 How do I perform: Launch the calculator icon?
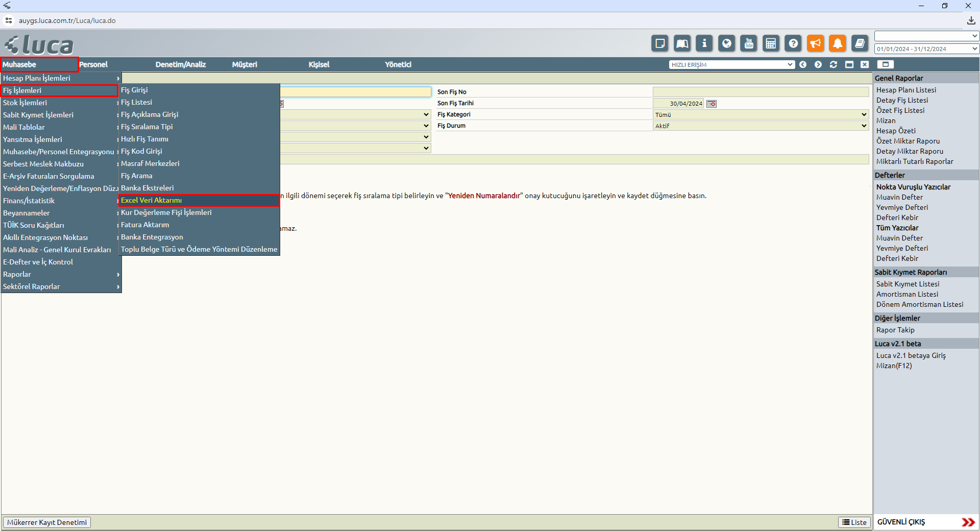pyautogui.click(x=771, y=43)
